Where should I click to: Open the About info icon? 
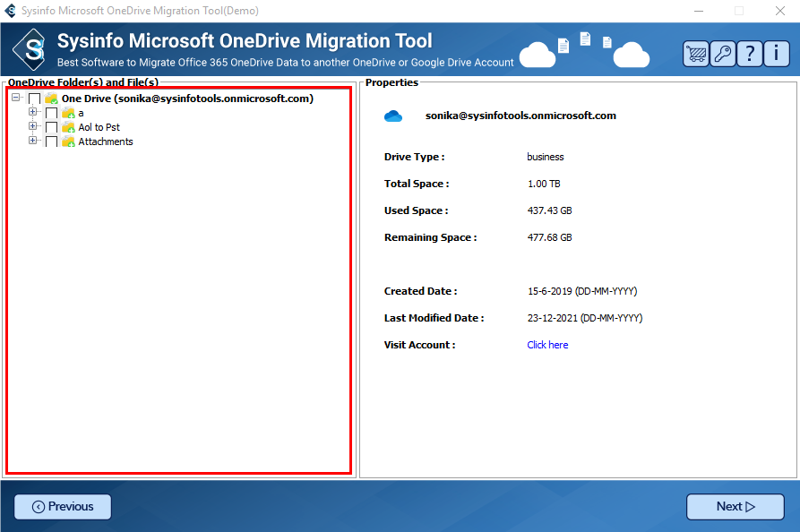pos(776,54)
